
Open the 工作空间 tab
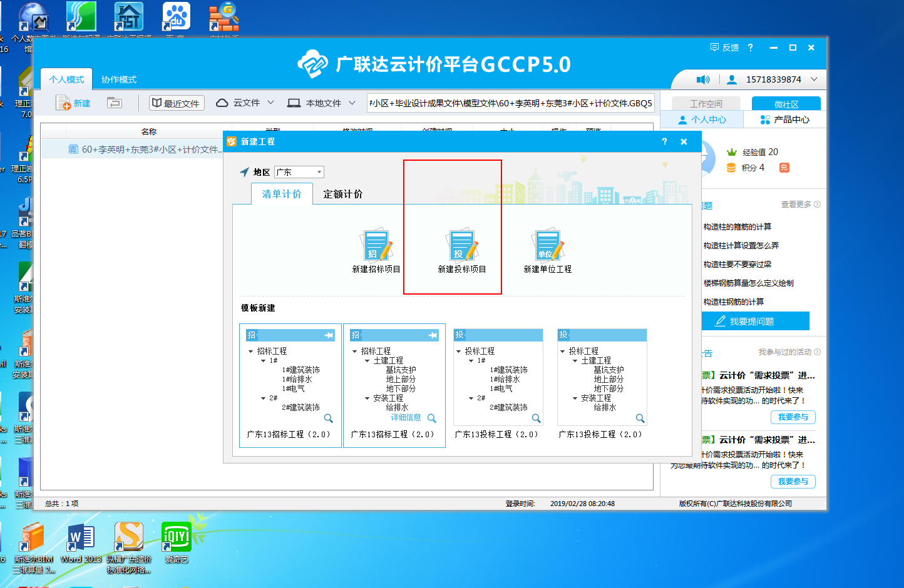[x=706, y=104]
